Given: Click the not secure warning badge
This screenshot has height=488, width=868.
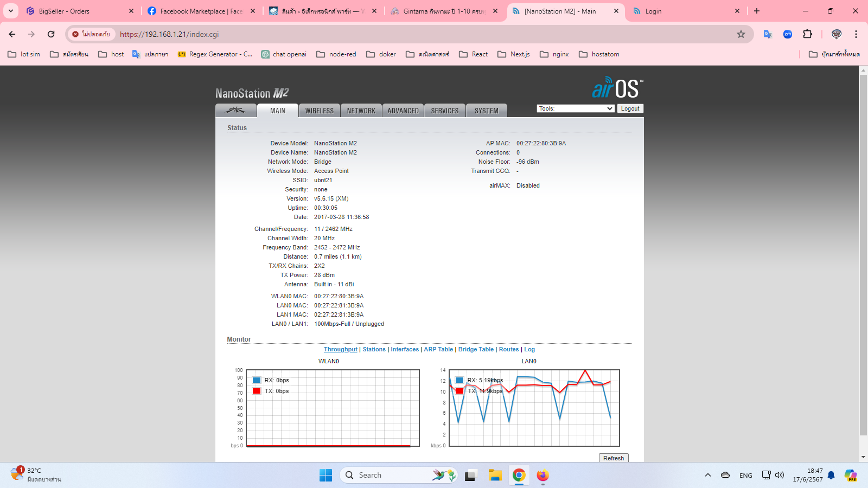Looking at the screenshot, I should (91, 34).
